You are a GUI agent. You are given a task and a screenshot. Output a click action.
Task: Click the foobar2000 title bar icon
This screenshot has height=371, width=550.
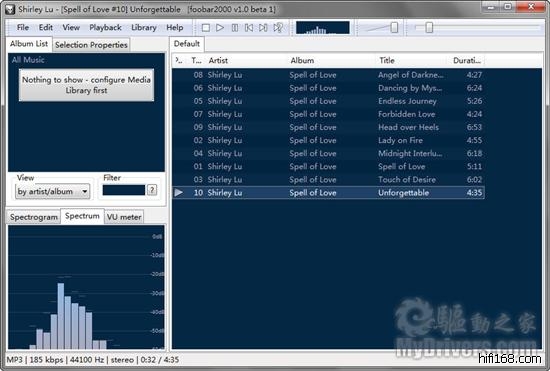tap(10, 9)
